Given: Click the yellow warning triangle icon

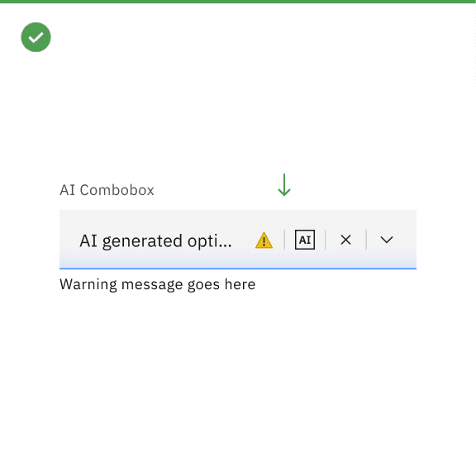Looking at the screenshot, I should 264,240.
